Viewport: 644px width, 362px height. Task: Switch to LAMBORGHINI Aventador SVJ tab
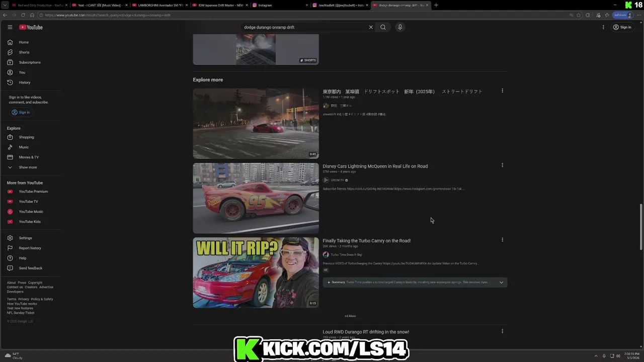click(159, 5)
